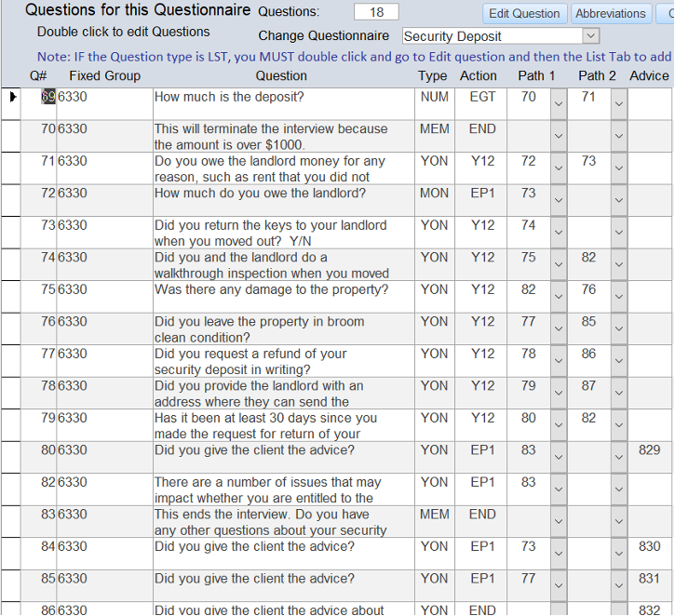675x616 pixels.
Task: Click the Edit Question button
Action: 525,14
